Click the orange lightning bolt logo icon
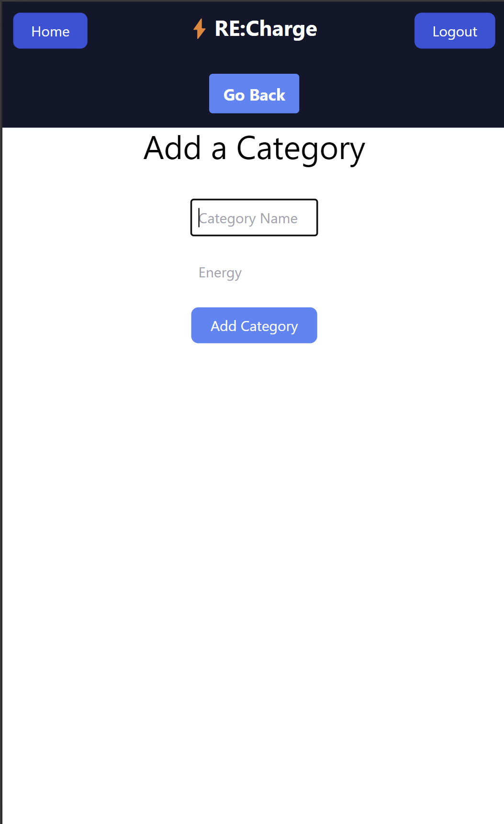This screenshot has height=824, width=504. point(200,29)
